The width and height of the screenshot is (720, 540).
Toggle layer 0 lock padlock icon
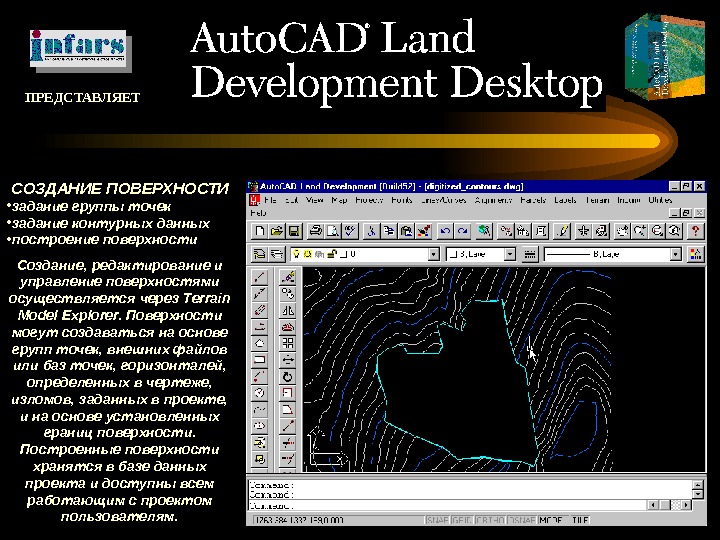[333, 254]
